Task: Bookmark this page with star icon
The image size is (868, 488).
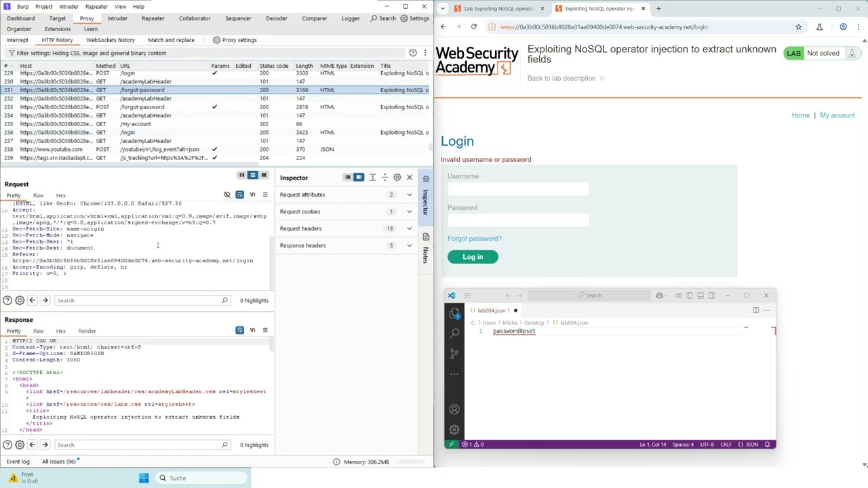Action: click(x=798, y=26)
